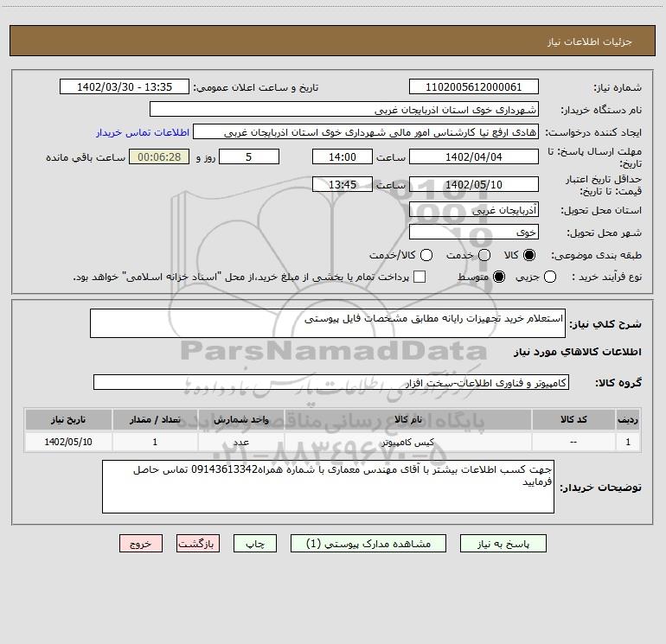
Task: Select the کالا/خدمت radio button
Action: point(426,255)
